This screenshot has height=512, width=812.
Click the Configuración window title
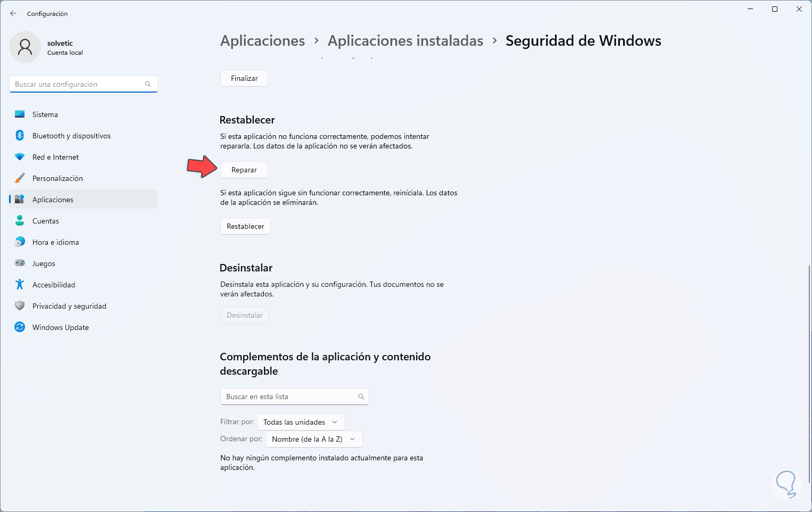(x=47, y=13)
